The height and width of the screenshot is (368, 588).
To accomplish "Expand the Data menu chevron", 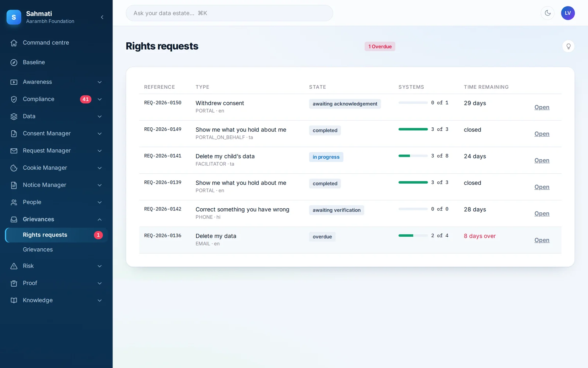I will pos(100,116).
